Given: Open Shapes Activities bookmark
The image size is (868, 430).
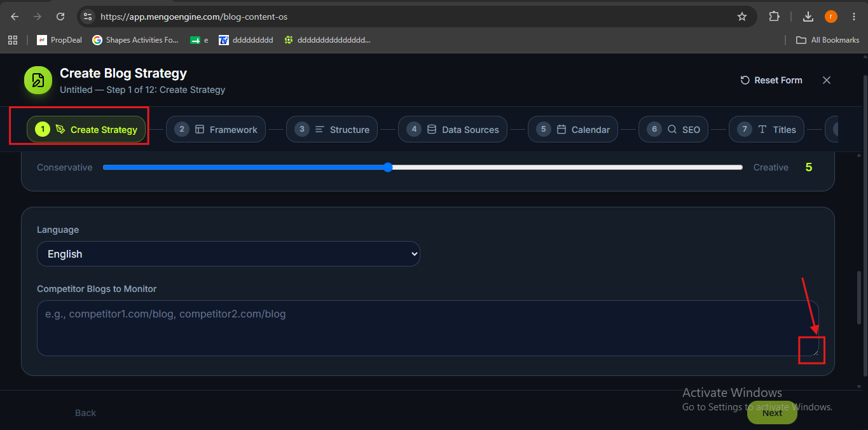Looking at the screenshot, I should [135, 40].
